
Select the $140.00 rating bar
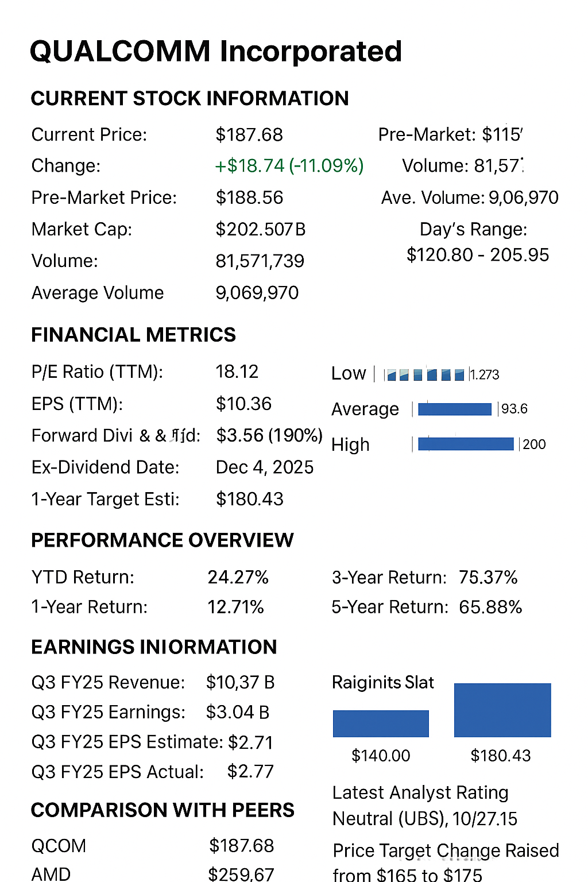point(381,724)
